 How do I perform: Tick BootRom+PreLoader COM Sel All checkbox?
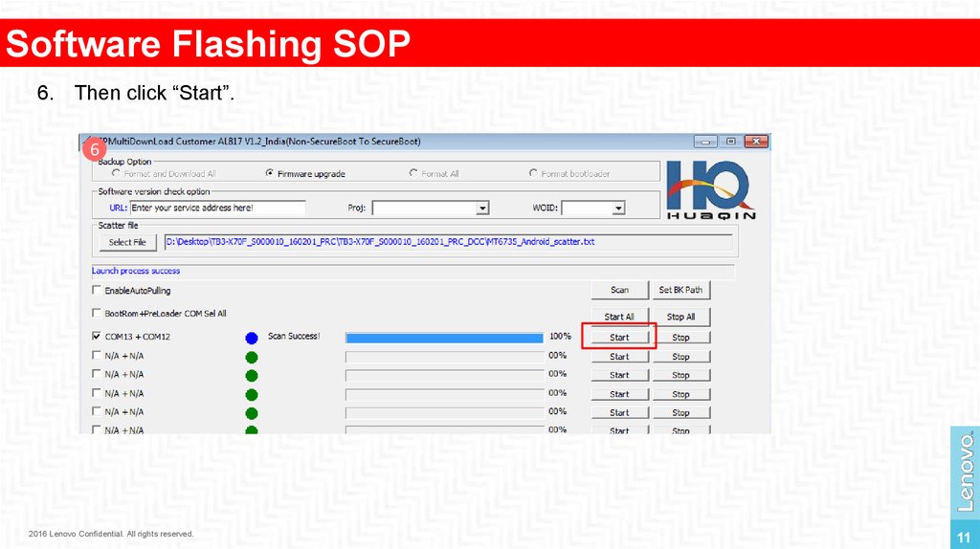pyautogui.click(x=97, y=313)
